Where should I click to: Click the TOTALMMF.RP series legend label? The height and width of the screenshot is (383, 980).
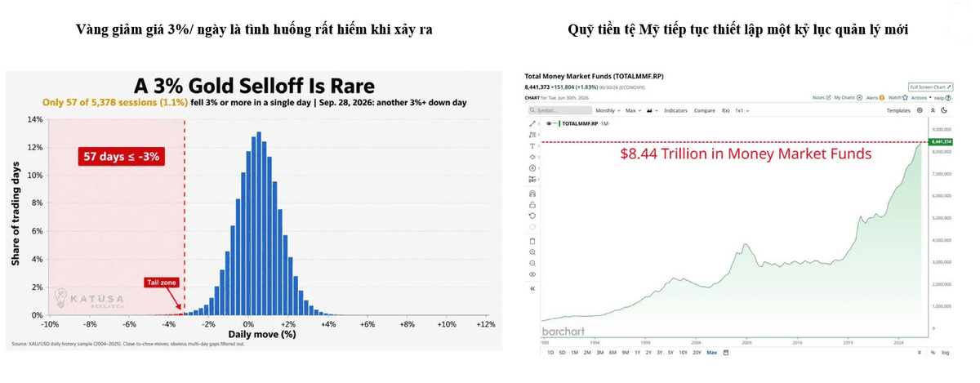pos(579,123)
